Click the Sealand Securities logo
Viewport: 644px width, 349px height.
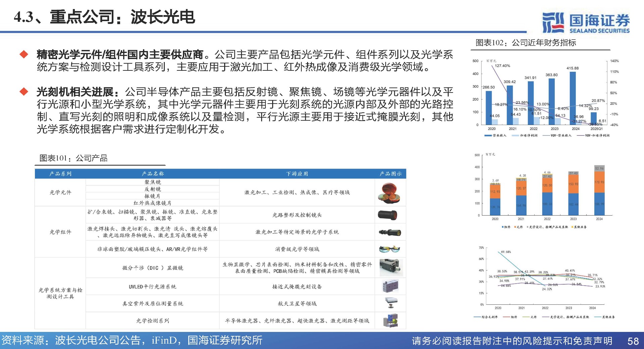click(586, 23)
